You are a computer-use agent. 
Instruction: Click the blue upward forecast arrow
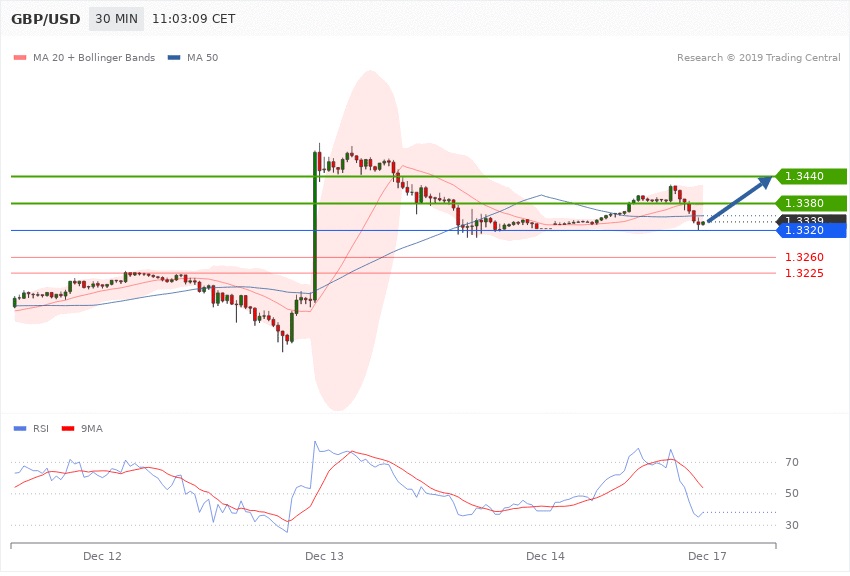[742, 200]
